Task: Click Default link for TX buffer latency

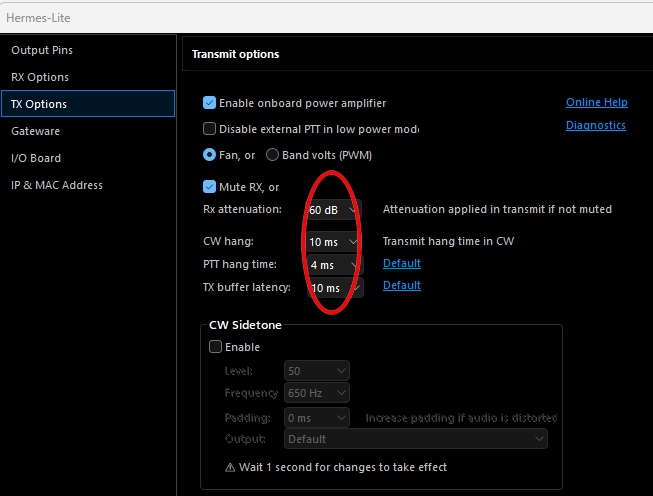Action: point(402,285)
